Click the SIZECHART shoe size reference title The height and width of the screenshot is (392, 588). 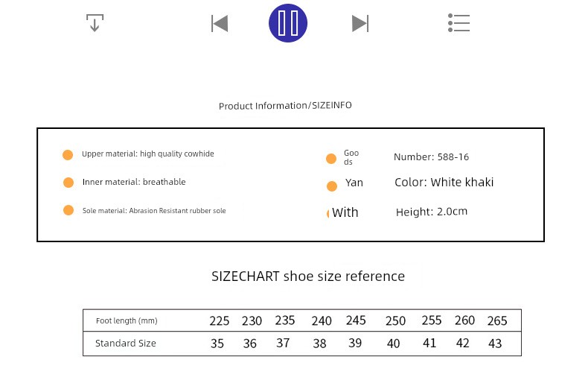pos(308,276)
